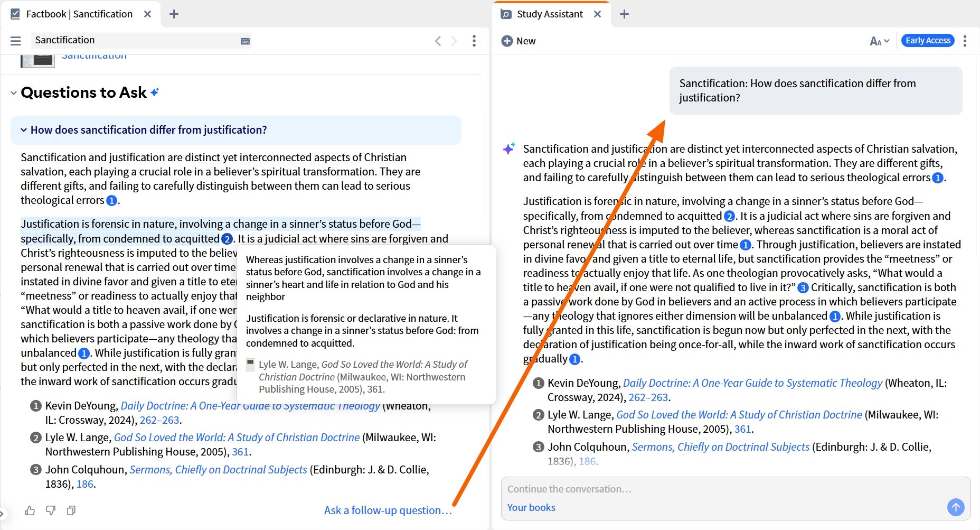Click the Study Assistant sparkle icon beside response
The image size is (980, 530).
pos(509,148)
